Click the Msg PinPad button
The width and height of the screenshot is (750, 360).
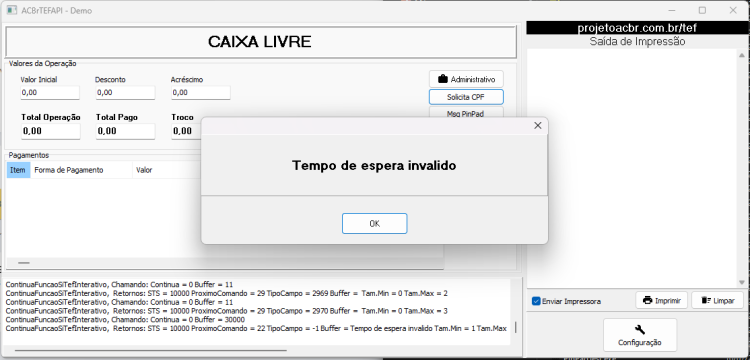click(466, 113)
